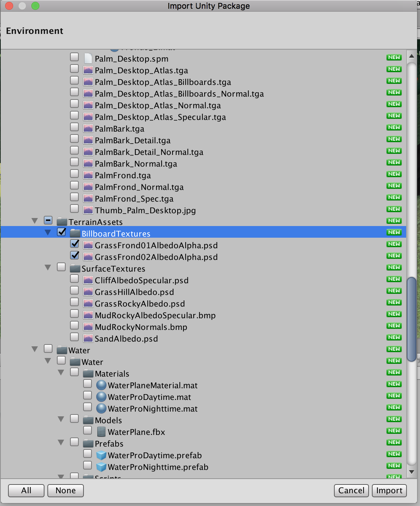This screenshot has width=420, height=506.
Task: Click the WaterProDaytime.mat material icon
Action: tap(101, 397)
